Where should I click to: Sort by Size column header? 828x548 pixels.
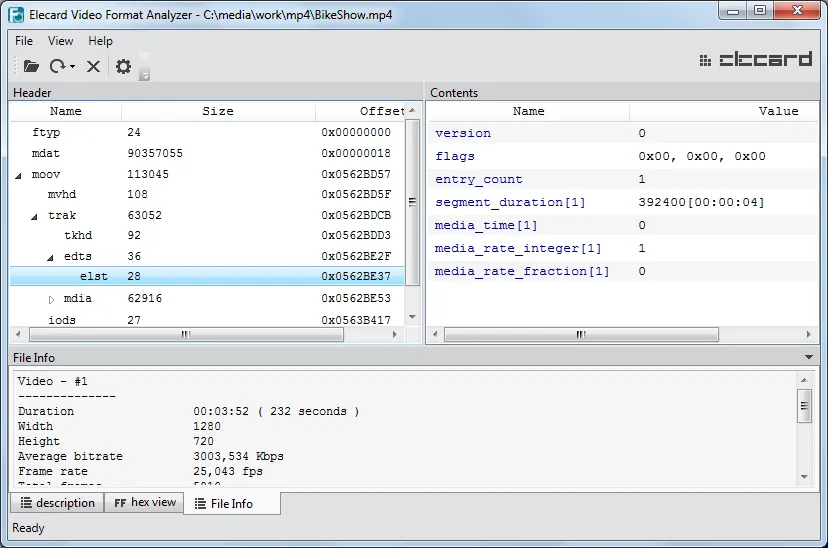[x=217, y=112]
